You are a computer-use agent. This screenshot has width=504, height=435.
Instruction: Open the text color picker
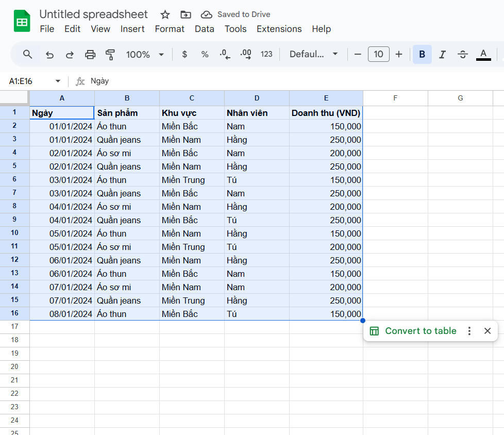(483, 54)
